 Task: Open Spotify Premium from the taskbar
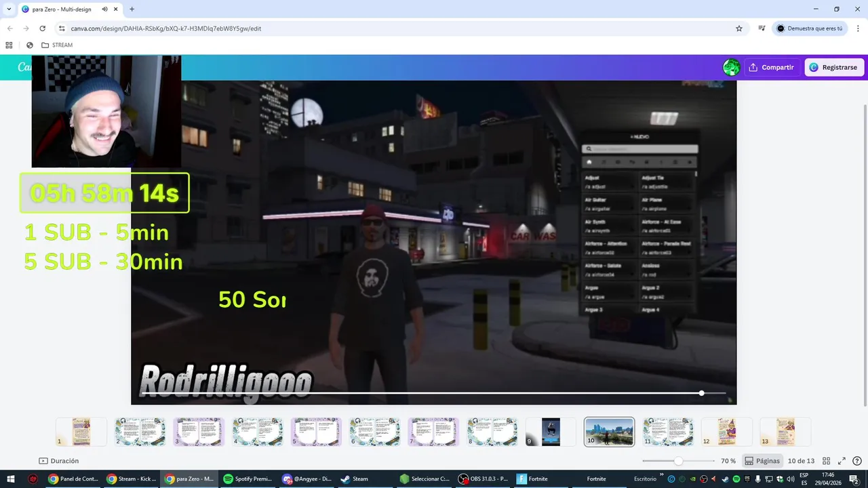pyautogui.click(x=248, y=479)
